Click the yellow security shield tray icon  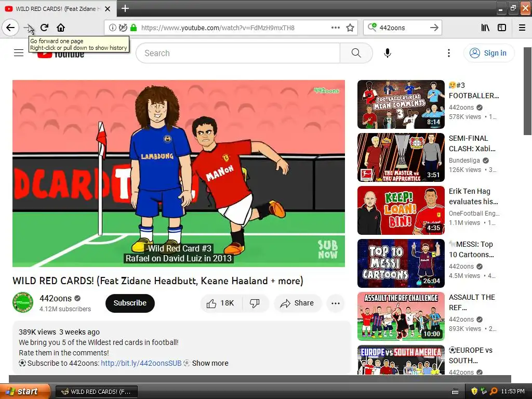coord(474,391)
